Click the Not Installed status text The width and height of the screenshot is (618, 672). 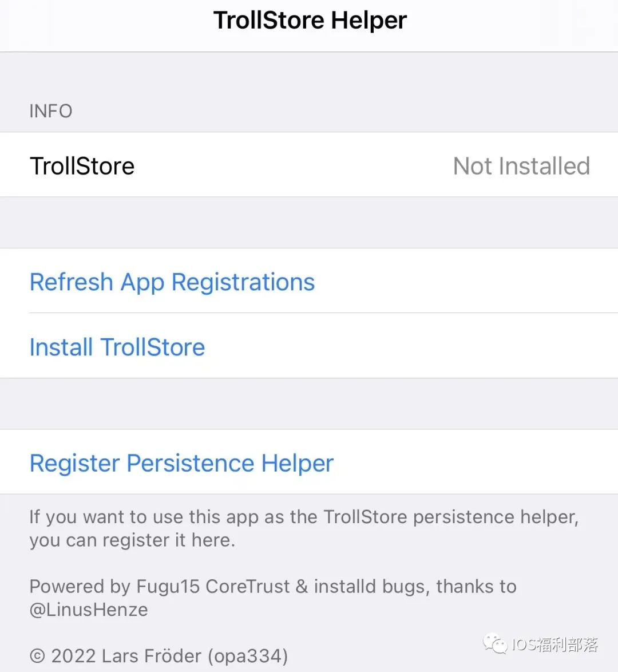[521, 166]
